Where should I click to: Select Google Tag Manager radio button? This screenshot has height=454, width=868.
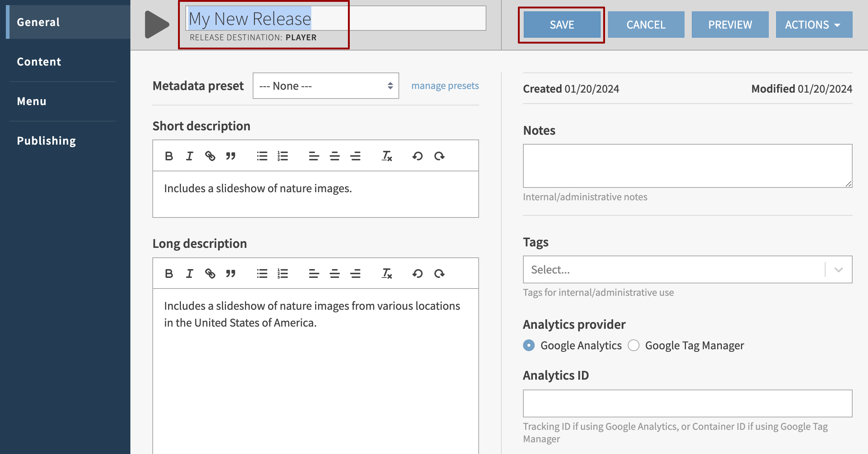click(x=634, y=345)
